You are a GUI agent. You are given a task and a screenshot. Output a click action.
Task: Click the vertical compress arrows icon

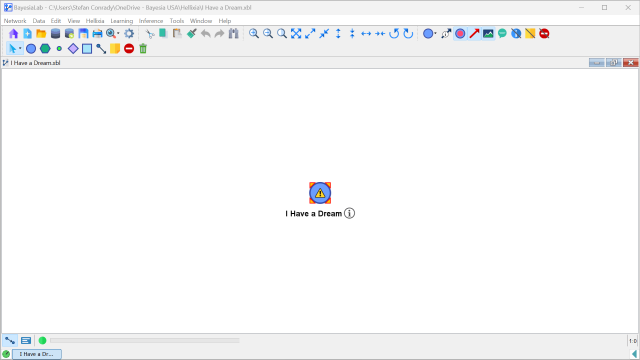pos(352,33)
